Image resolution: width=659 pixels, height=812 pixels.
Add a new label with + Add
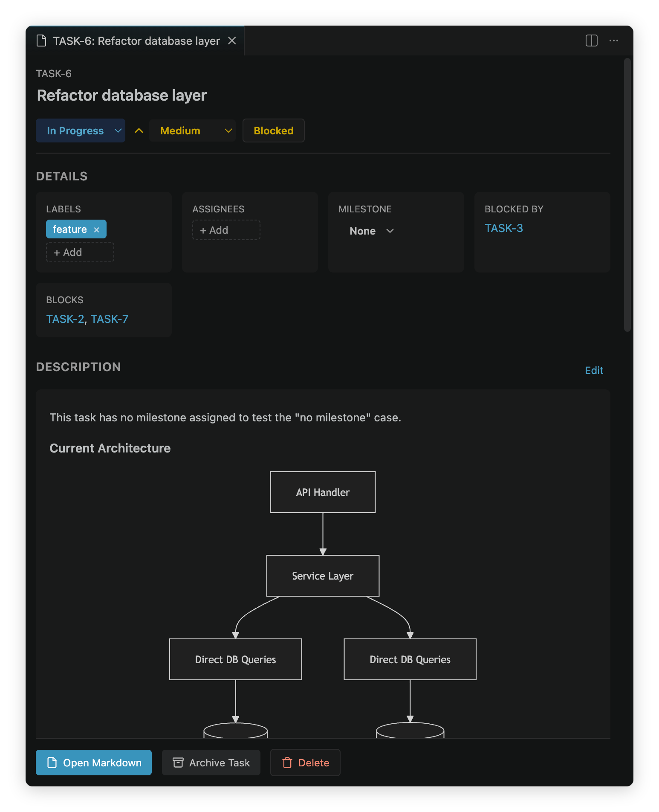coord(80,252)
